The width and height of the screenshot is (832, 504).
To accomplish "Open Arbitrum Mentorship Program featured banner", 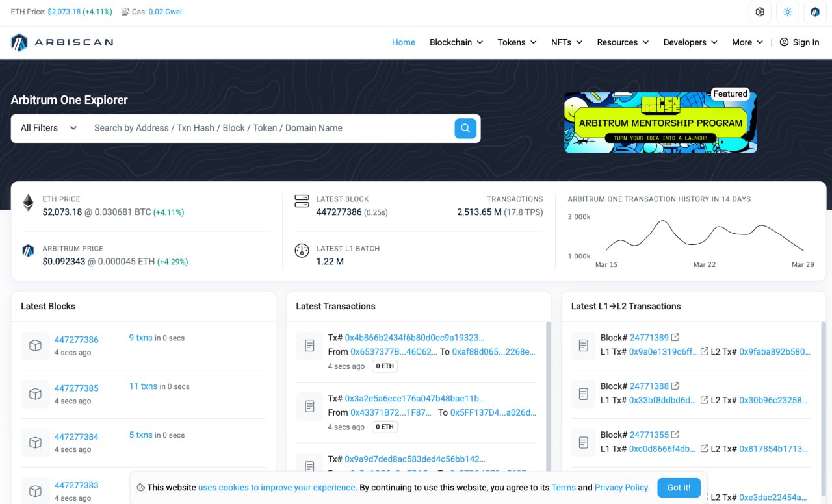I will pos(660,123).
